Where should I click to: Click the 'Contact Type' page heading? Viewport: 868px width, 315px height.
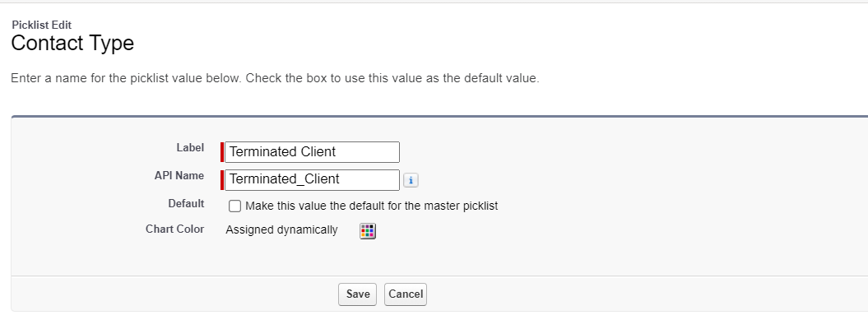point(72,43)
